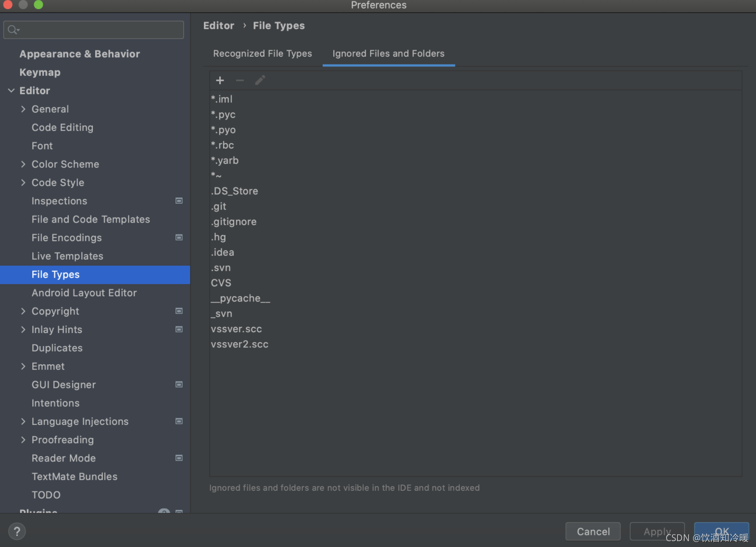Select Ignored Files and Folders tab
Screen dimensions: 756x547
point(389,53)
